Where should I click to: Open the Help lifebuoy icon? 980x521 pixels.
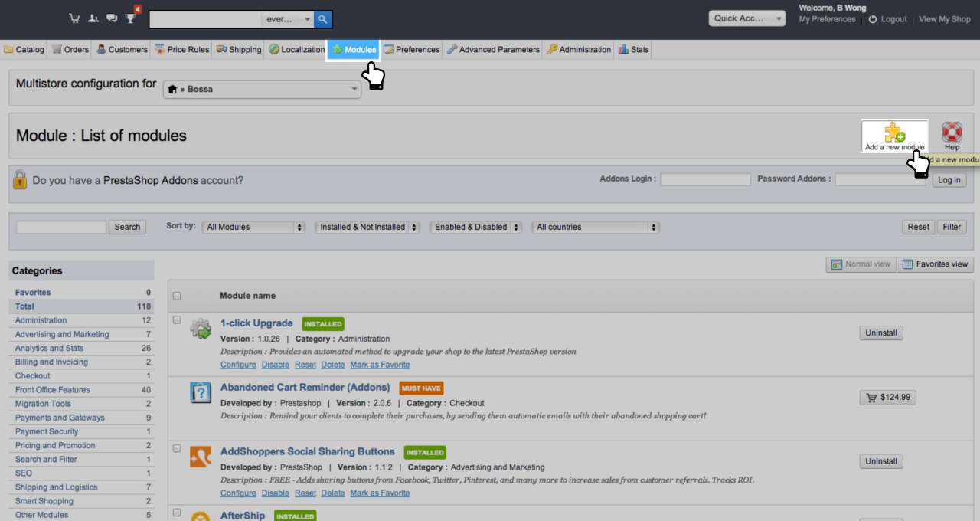point(952,136)
